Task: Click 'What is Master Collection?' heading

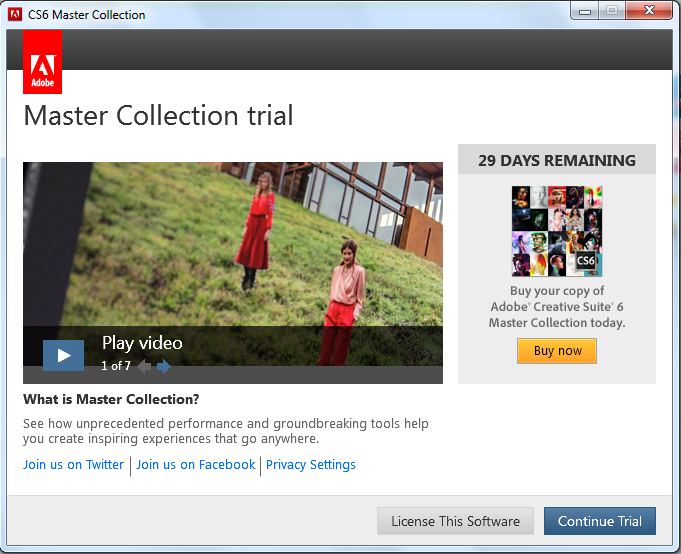Action: 111,399
